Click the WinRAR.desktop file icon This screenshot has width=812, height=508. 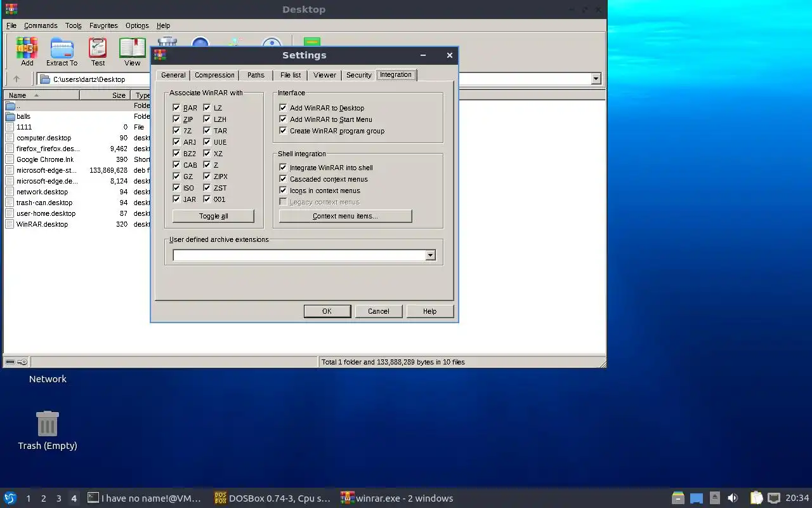tap(10, 224)
